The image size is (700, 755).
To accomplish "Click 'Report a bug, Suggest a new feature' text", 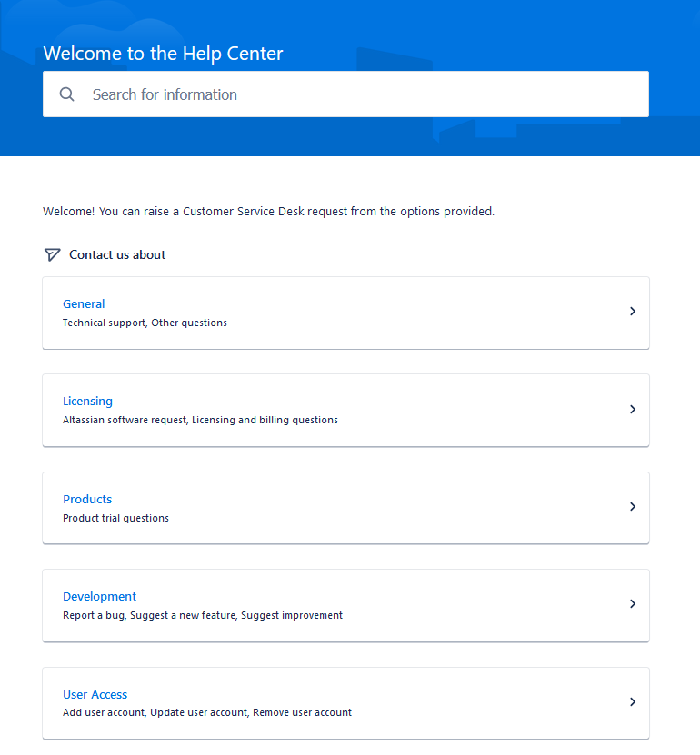I will (x=150, y=615).
